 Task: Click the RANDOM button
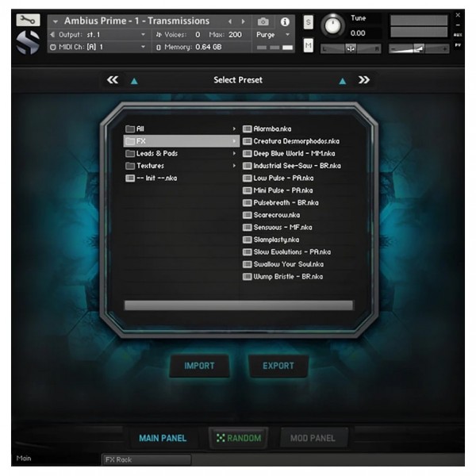tap(238, 438)
